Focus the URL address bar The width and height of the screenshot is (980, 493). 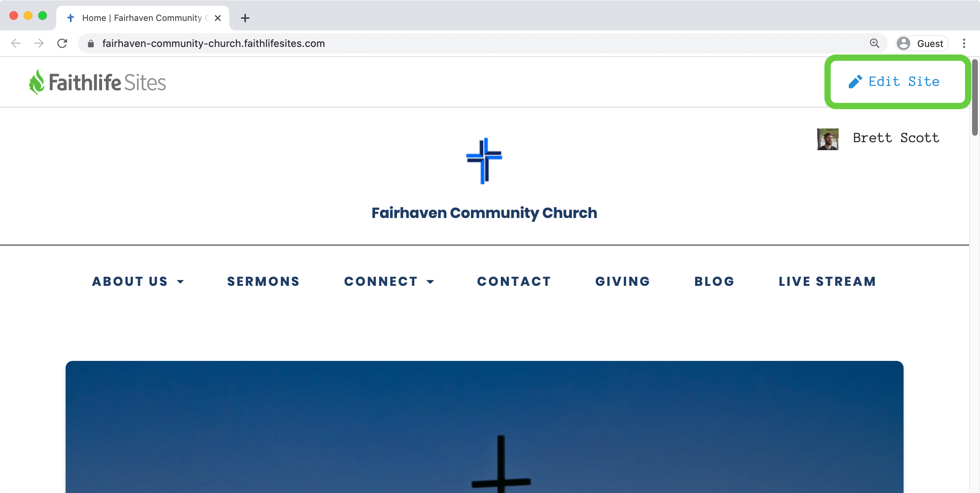tap(482, 43)
